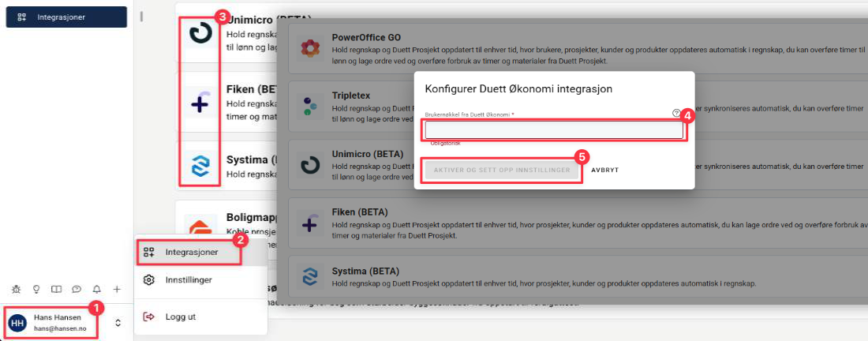Click the 'hans@hansen.no' email text
868x341 pixels.
60,328
